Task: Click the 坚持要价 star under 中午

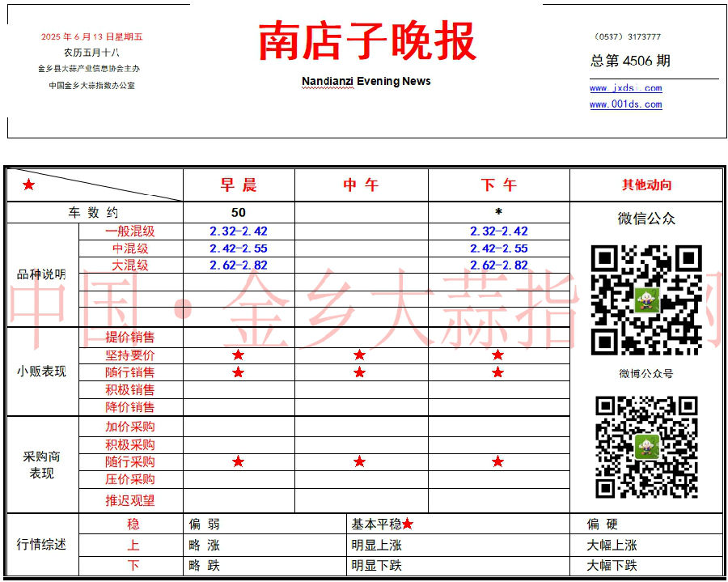Action: tap(359, 355)
